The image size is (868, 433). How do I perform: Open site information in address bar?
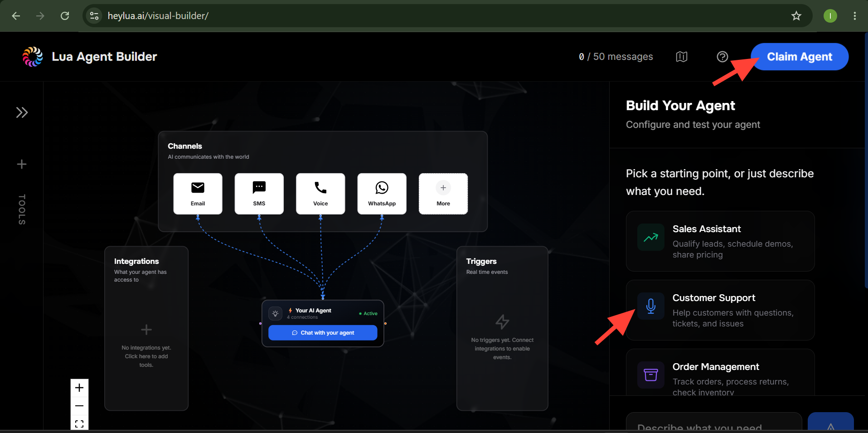pos(94,16)
